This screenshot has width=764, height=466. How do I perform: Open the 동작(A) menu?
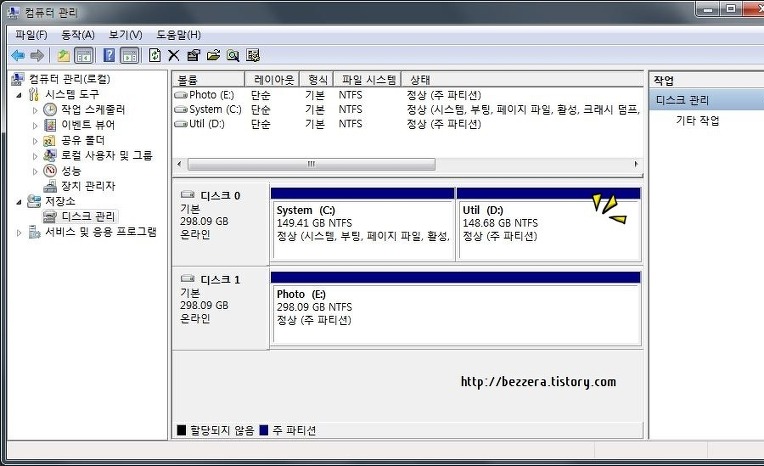[x=78, y=35]
